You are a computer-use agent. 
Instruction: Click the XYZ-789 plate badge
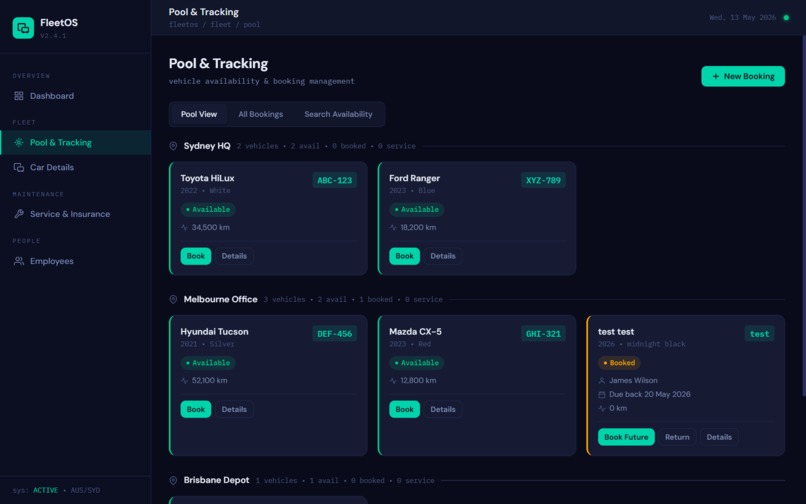pyautogui.click(x=543, y=181)
